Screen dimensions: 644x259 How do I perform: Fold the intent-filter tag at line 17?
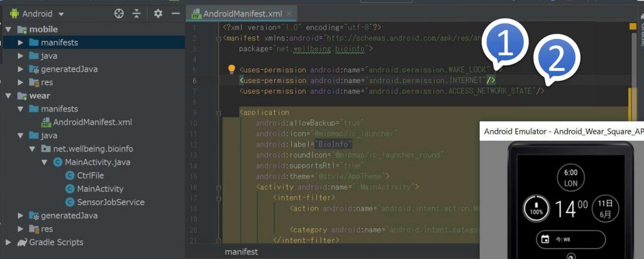tap(218, 198)
